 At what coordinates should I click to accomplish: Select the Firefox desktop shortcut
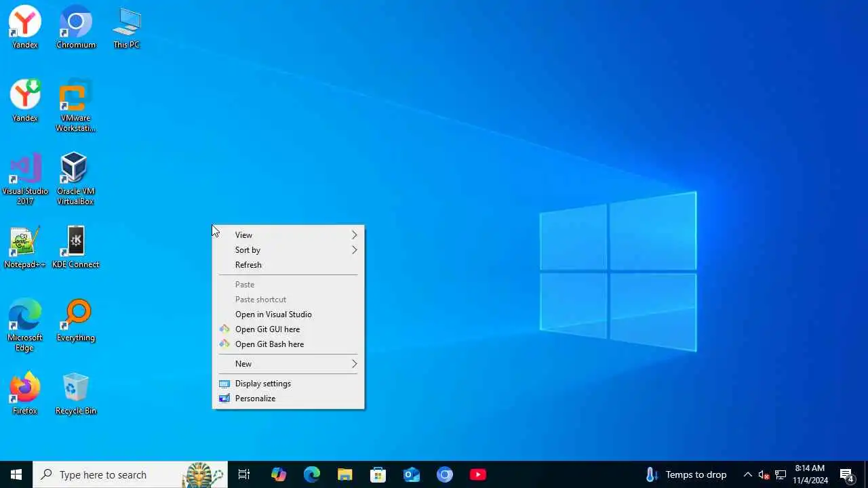25,393
